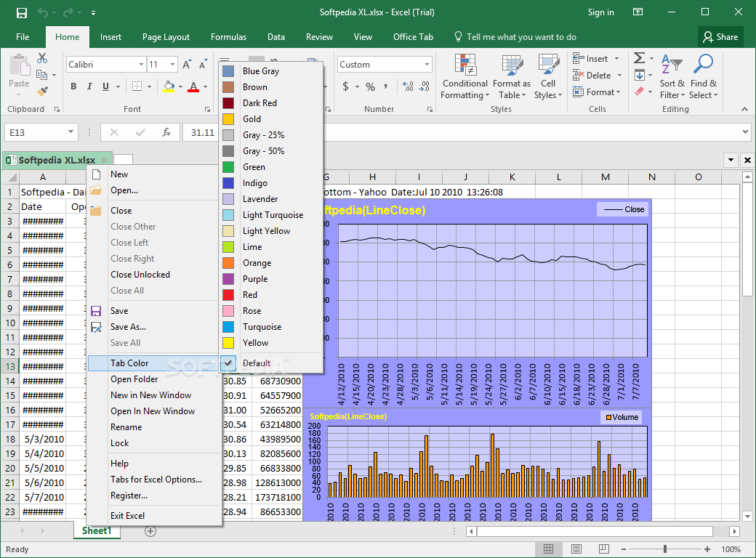Click the Font Color A icon

coord(193,86)
